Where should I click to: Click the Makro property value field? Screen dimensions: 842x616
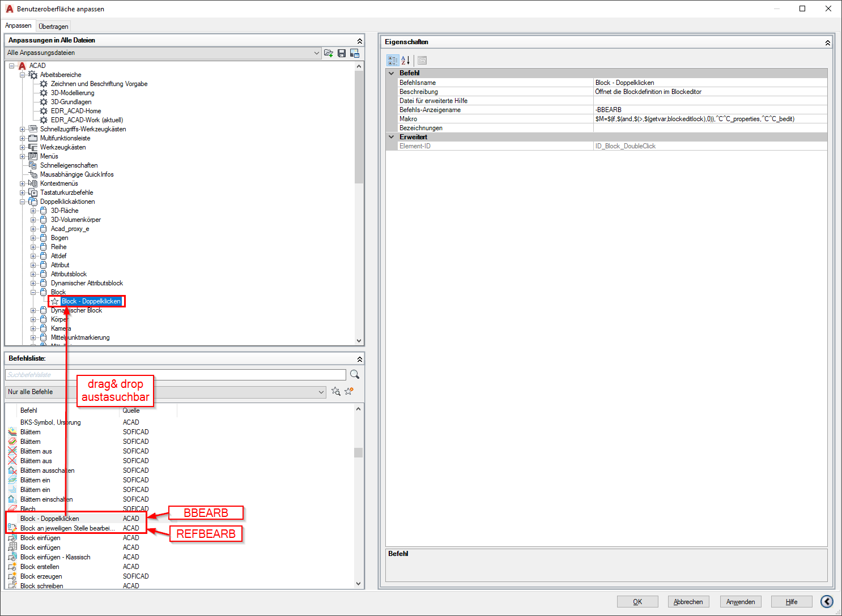point(711,119)
